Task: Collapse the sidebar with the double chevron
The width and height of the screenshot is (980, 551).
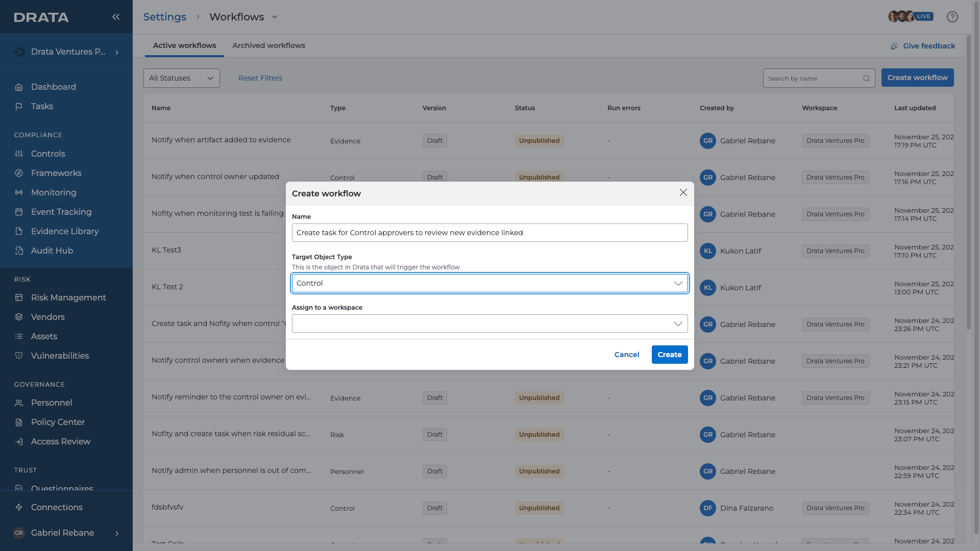Action: [x=116, y=16]
